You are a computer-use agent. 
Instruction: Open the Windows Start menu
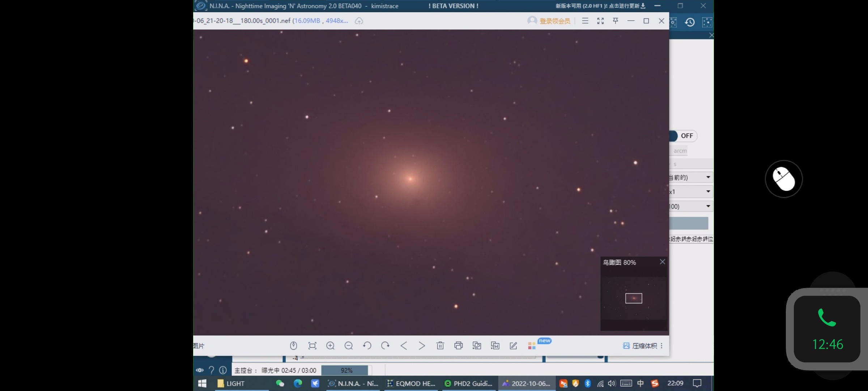[202, 383]
